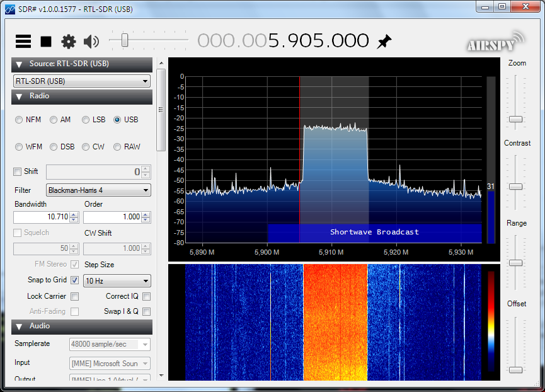Open the RTL-SDR (USB) source dropdown
This screenshot has height=392, width=545.
pyautogui.click(x=82, y=81)
